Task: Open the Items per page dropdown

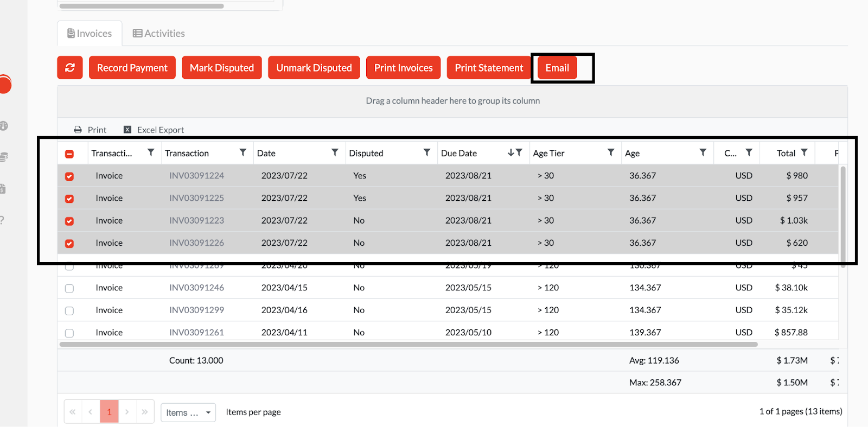Action: coord(188,412)
